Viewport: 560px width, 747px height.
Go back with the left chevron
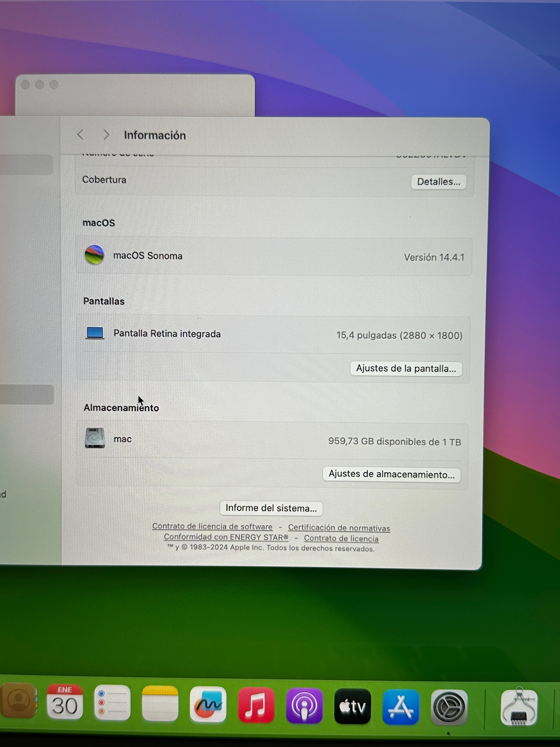pos(80,135)
